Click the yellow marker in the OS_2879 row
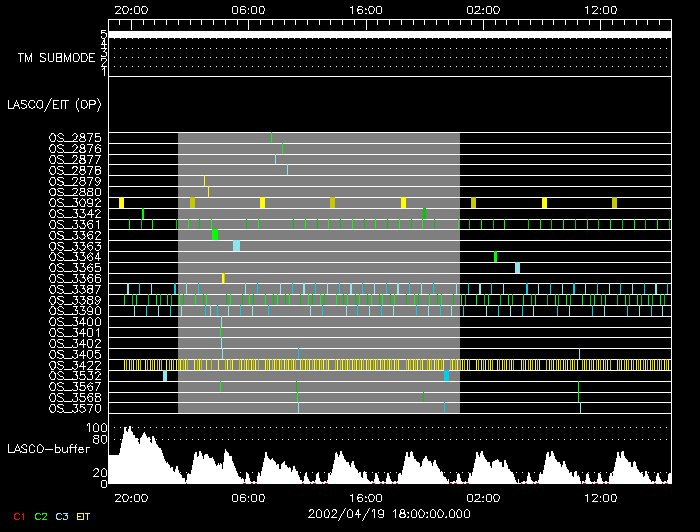The height and width of the screenshot is (532, 700). tap(204, 181)
